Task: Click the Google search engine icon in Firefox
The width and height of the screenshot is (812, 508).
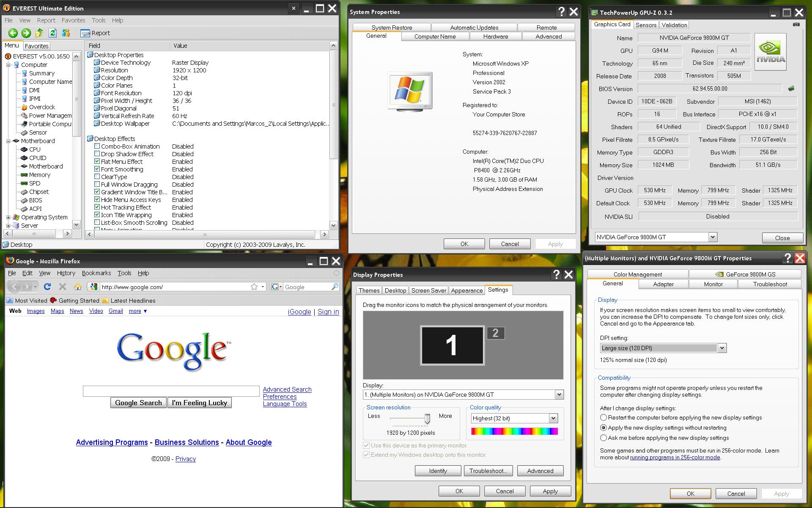Action: coord(275,287)
